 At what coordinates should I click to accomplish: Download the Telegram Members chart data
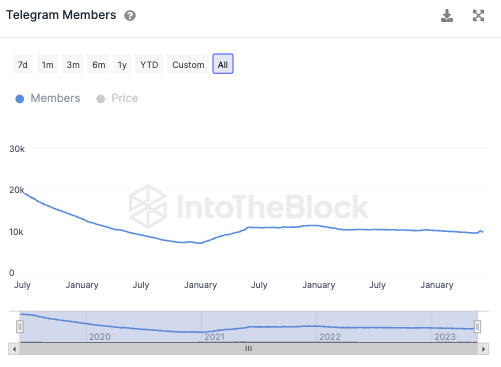(x=447, y=16)
